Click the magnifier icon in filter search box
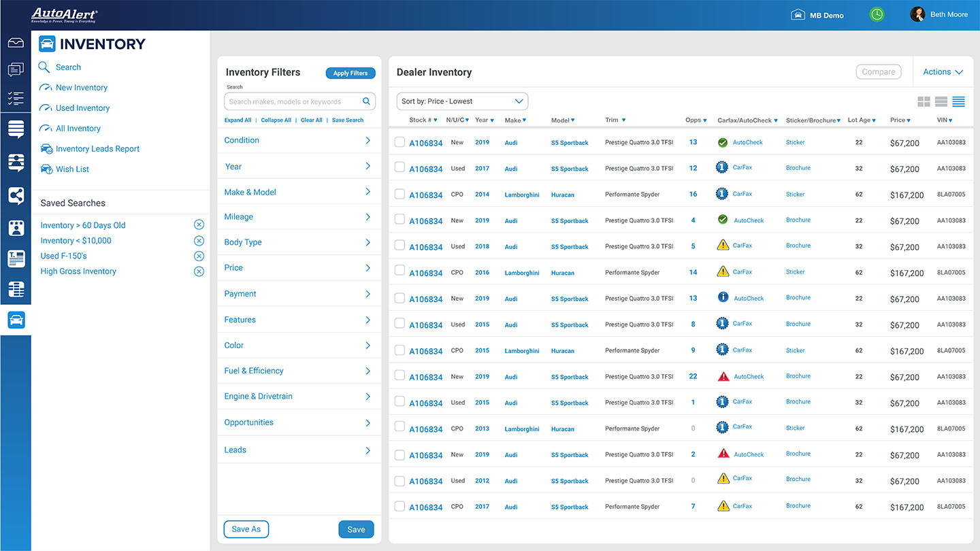 [x=366, y=101]
